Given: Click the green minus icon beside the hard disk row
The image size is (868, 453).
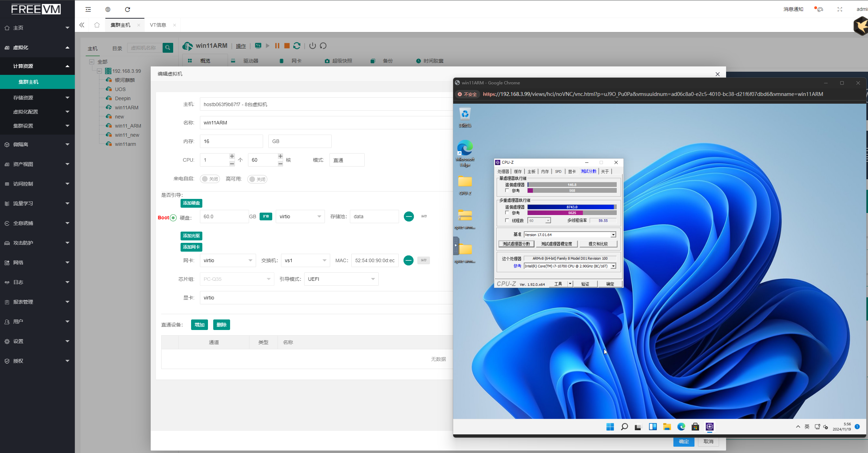Looking at the screenshot, I should coord(409,216).
